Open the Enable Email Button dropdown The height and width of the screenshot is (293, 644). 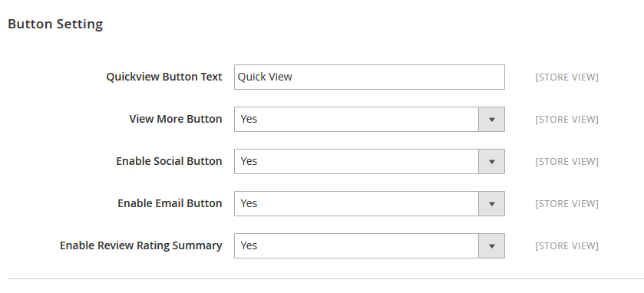369,203
